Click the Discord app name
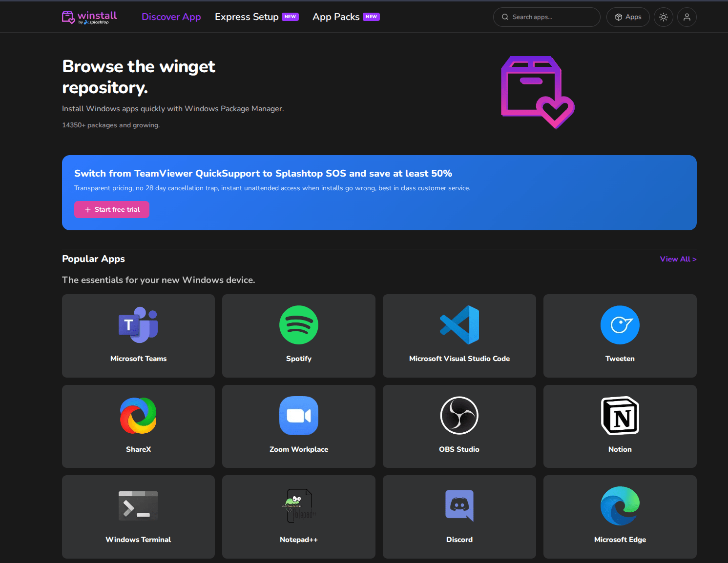This screenshot has width=728, height=563. tap(459, 540)
